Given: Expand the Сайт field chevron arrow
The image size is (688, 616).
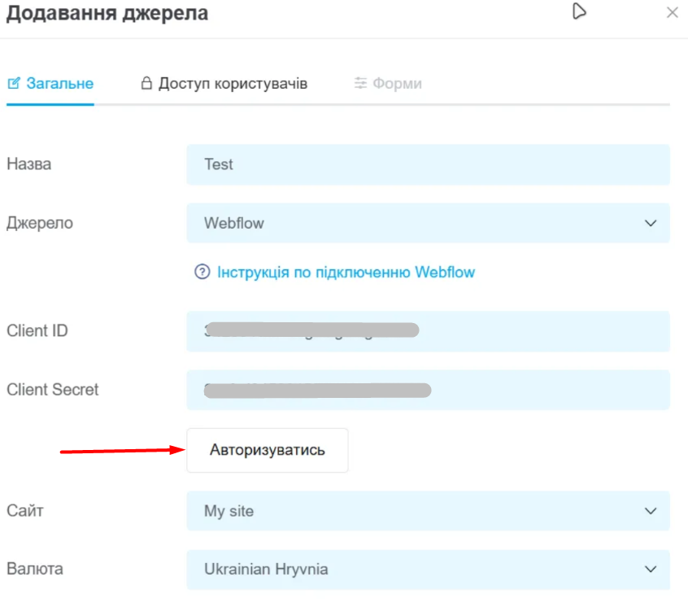Looking at the screenshot, I should (650, 511).
